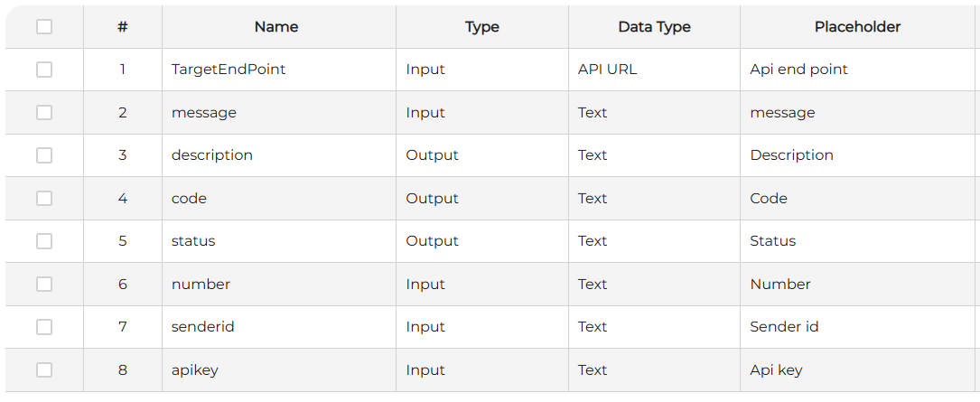Image resolution: width=980 pixels, height=402 pixels.
Task: Check the box beside code row
Action: [44, 199]
